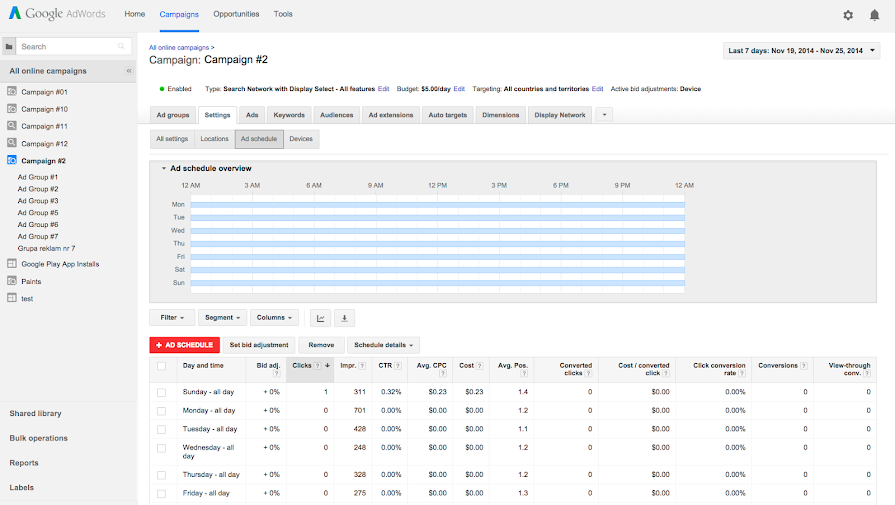Open the notifications bell
Viewport: 895px width, 505px height.
pyautogui.click(x=874, y=15)
